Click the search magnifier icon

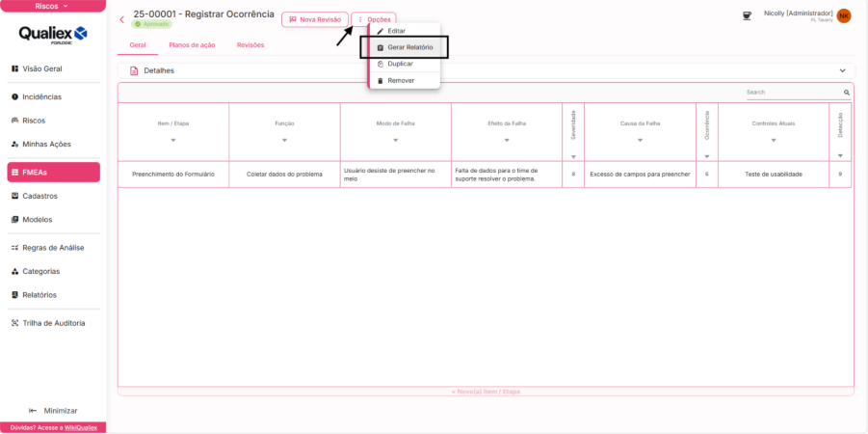847,93
